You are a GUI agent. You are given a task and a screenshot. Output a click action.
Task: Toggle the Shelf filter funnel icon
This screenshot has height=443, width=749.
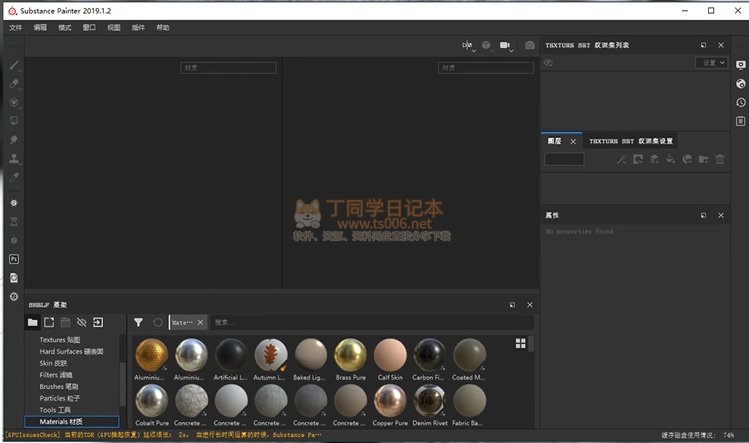(139, 322)
